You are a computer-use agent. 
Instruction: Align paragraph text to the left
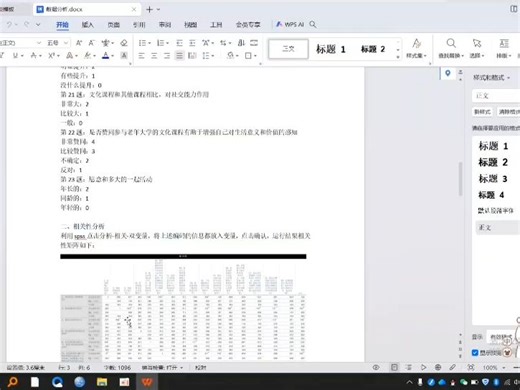pyautogui.click(x=142, y=56)
